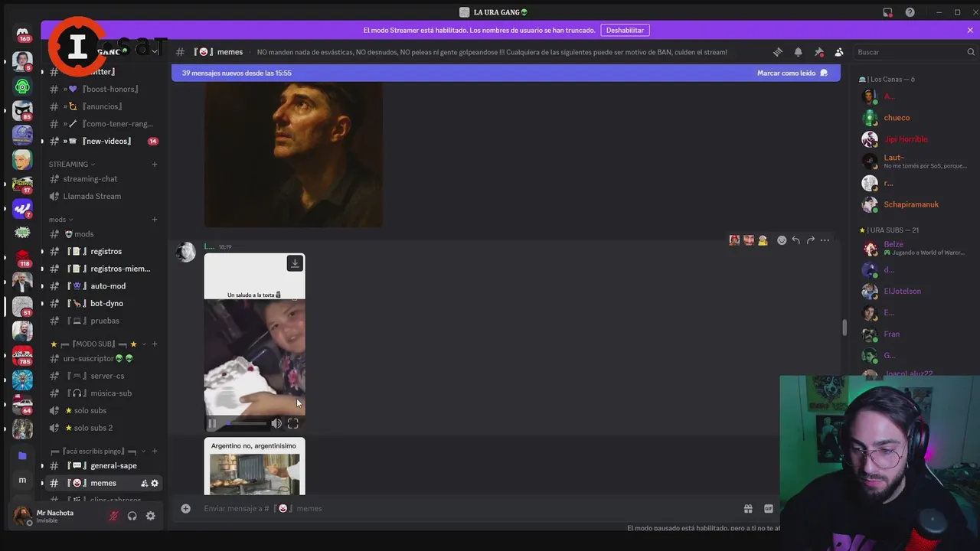This screenshot has width=980, height=551.
Task: Mute the video volume speaker
Action: point(276,423)
